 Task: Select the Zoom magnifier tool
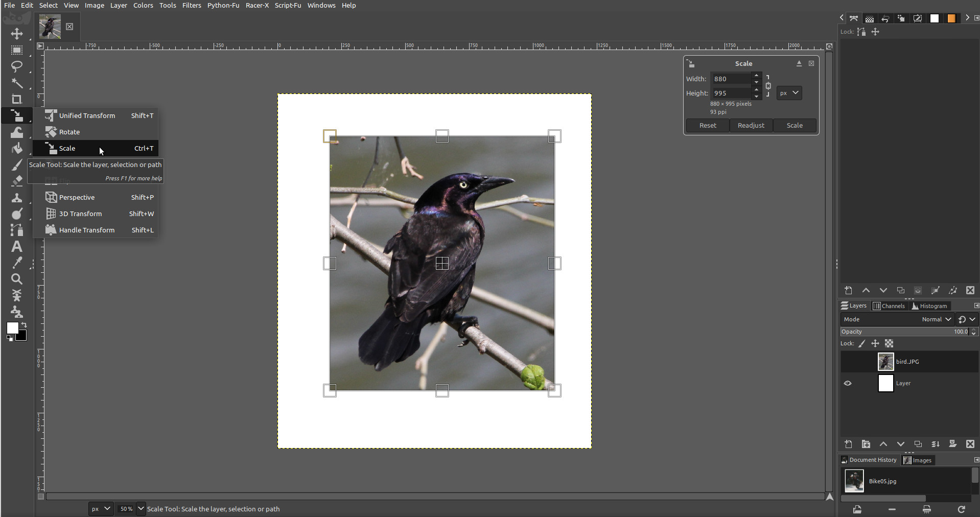(x=17, y=279)
